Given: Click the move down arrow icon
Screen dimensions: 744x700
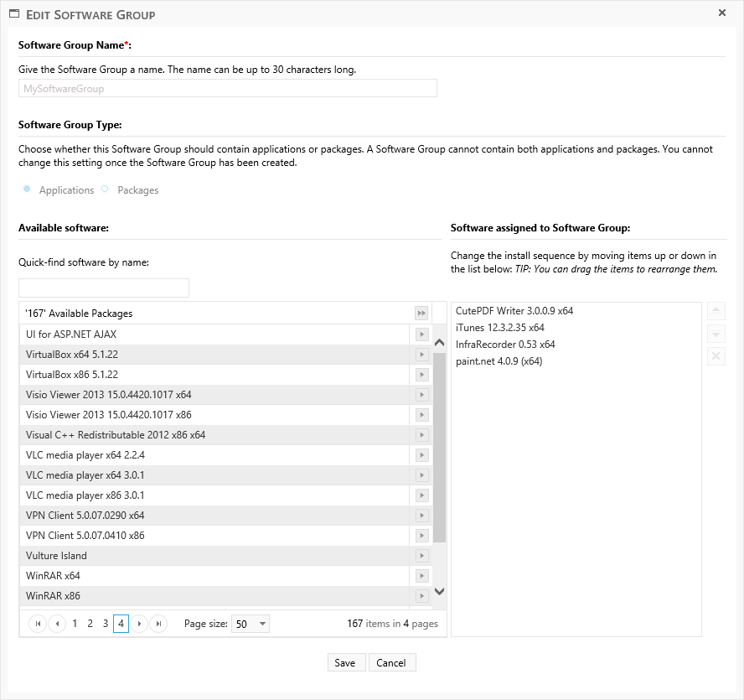Looking at the screenshot, I should point(716,334).
